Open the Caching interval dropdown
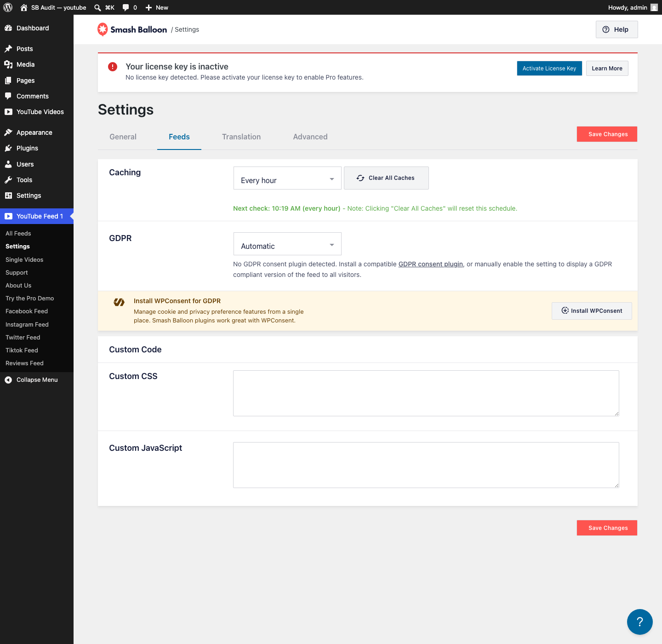662x644 pixels. pyautogui.click(x=287, y=178)
